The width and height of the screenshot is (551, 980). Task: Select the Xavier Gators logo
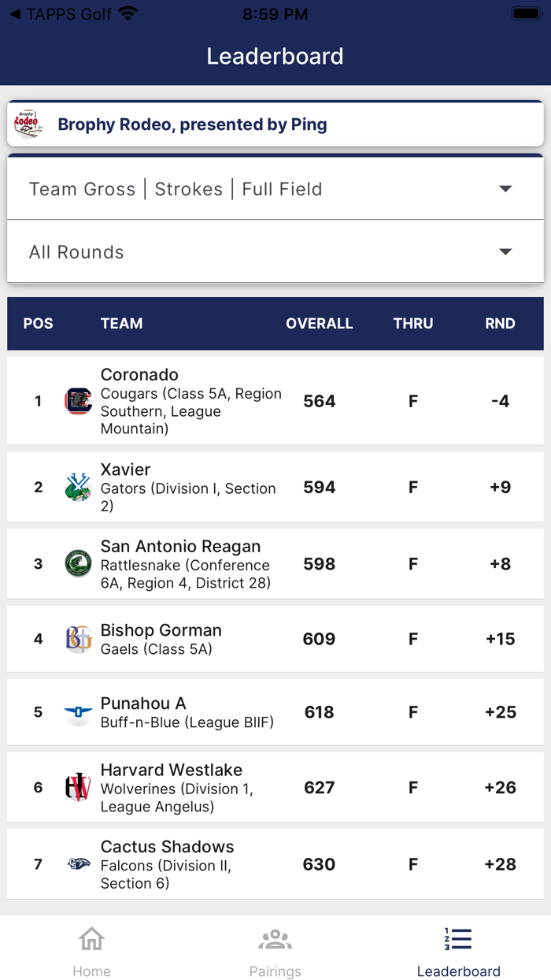tap(78, 486)
